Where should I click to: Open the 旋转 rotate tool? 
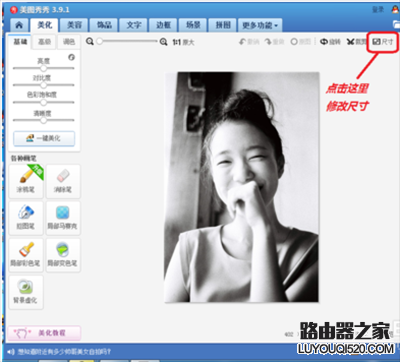330,42
